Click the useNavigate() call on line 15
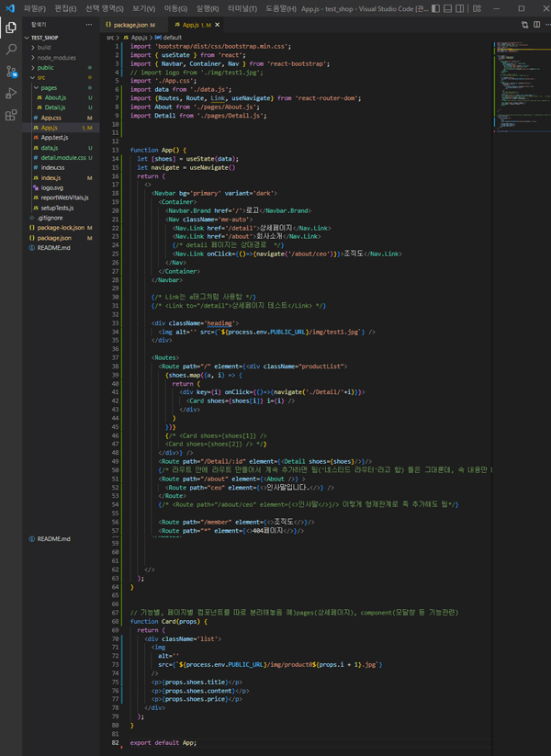Screen dimensions: 551x756 210,168
